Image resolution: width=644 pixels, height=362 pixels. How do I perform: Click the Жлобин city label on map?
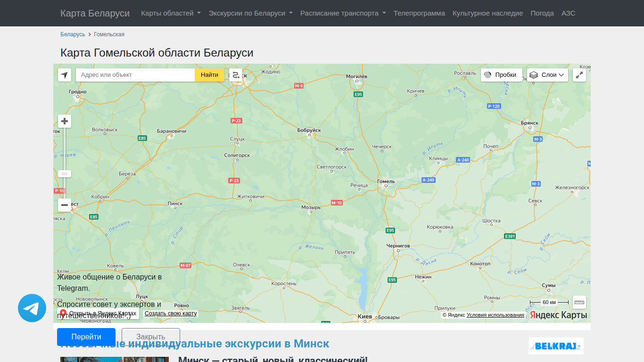(344, 149)
